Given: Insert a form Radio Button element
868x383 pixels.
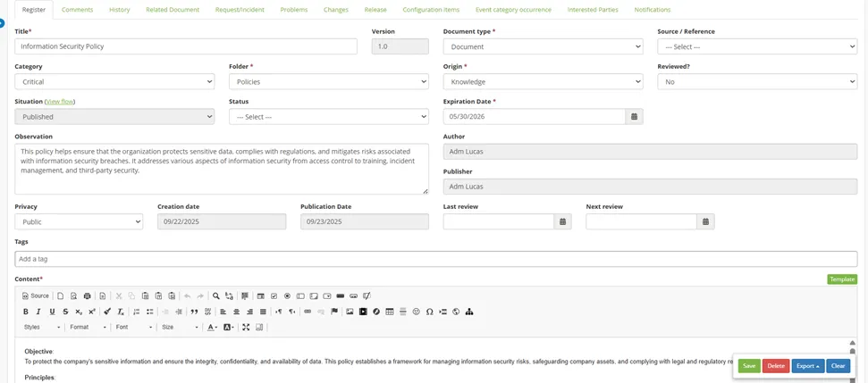Looking at the screenshot, I should click(287, 296).
